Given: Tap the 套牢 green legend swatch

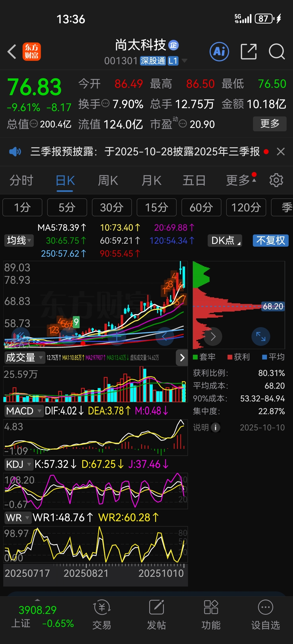Looking at the screenshot, I should 195,357.
